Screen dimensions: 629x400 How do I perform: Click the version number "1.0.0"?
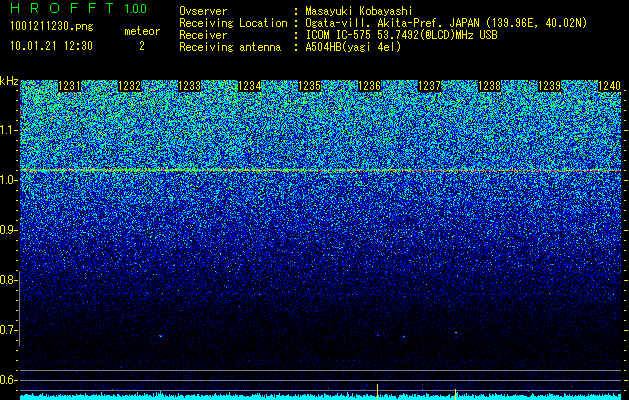point(136,8)
